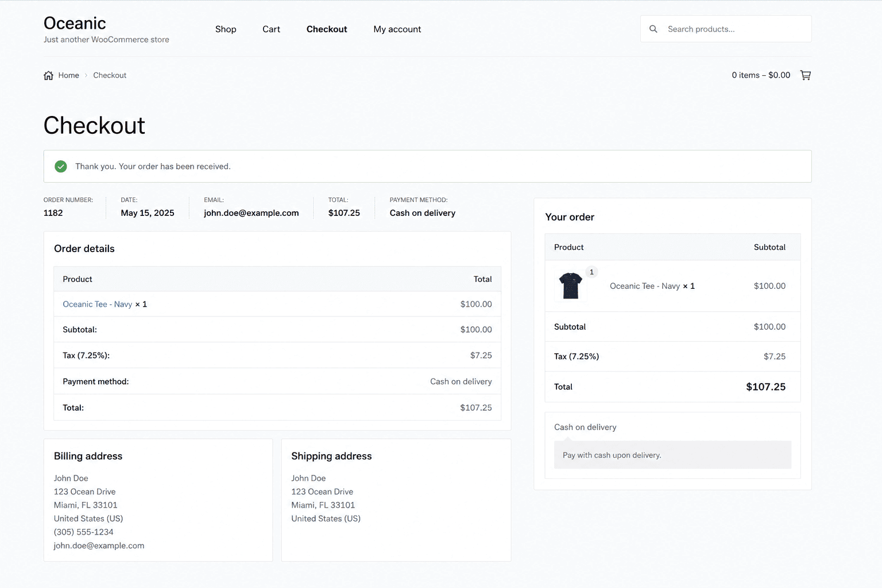Click Tax (7.25%) row in Your order

click(672, 357)
